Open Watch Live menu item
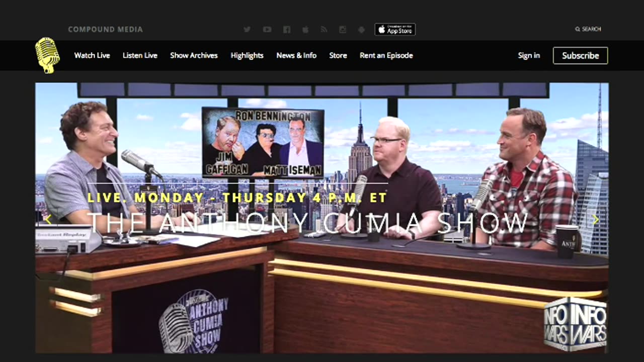The width and height of the screenshot is (644, 362). (92, 55)
